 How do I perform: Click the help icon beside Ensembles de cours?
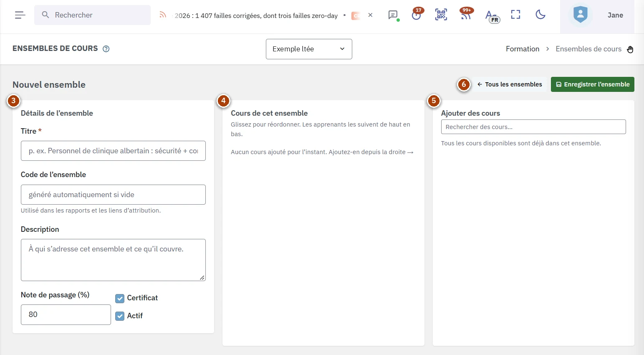click(x=106, y=49)
